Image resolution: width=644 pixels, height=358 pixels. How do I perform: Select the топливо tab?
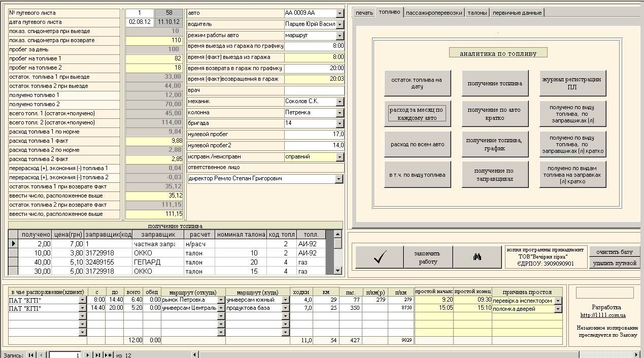390,12
